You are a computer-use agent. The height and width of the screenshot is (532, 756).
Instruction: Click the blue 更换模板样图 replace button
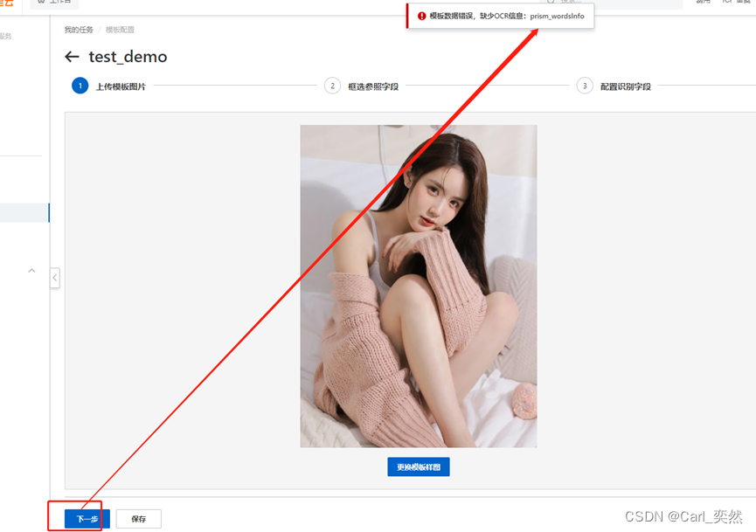pyautogui.click(x=418, y=466)
